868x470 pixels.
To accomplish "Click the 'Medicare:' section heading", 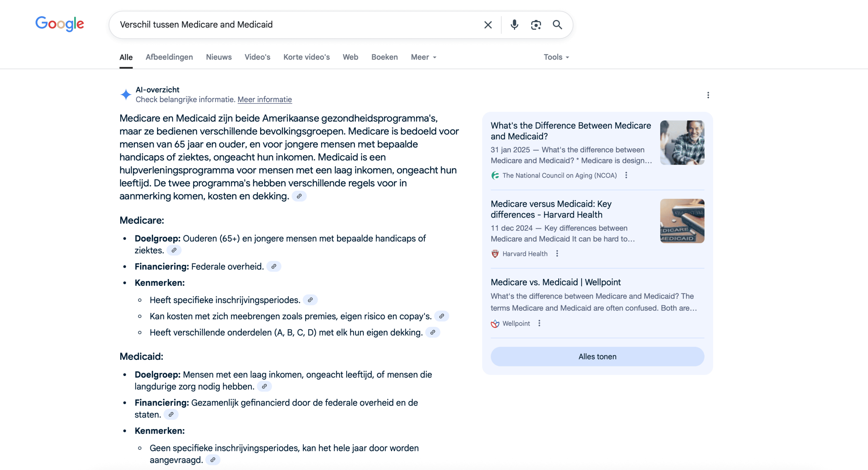I will click(x=142, y=220).
